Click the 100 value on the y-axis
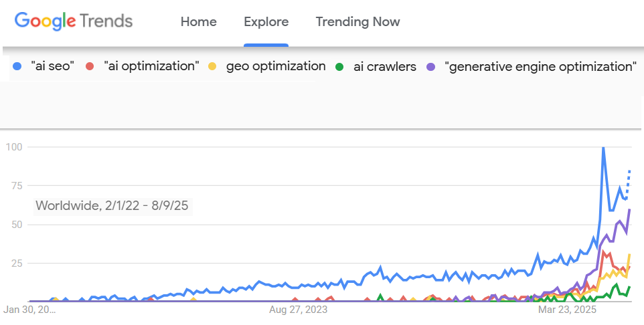Image resolution: width=644 pixels, height=325 pixels. pyautogui.click(x=13, y=146)
